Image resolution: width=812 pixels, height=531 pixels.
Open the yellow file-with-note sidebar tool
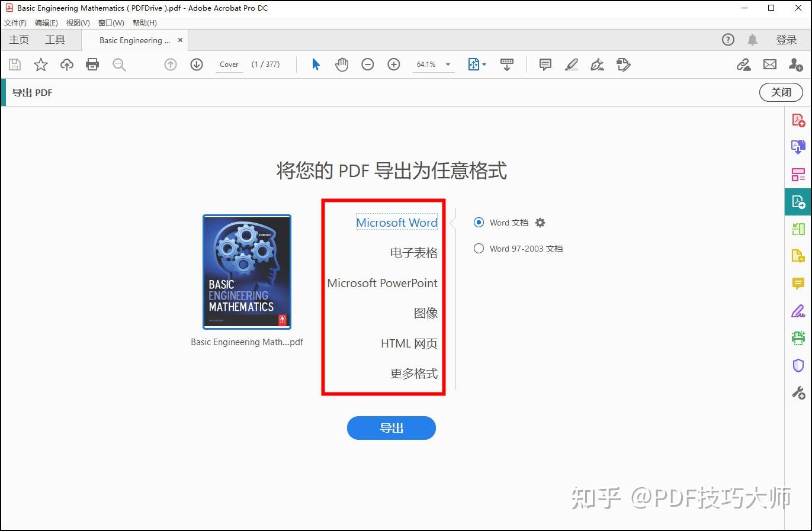tap(798, 256)
